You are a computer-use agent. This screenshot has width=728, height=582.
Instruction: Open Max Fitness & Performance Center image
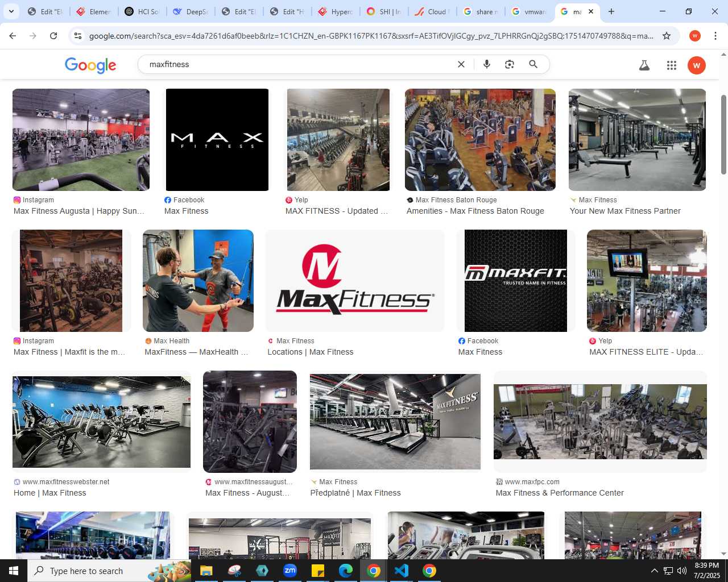[x=600, y=422]
